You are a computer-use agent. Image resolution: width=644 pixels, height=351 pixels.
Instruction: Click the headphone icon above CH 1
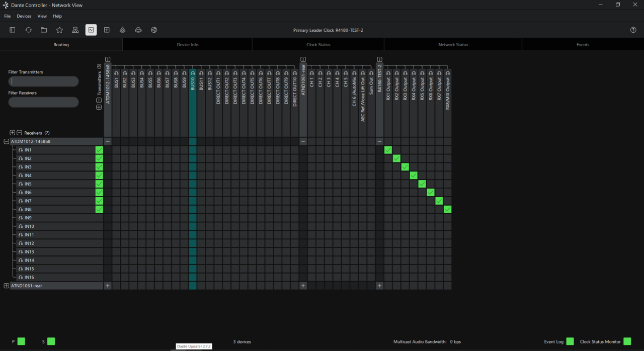point(311,73)
